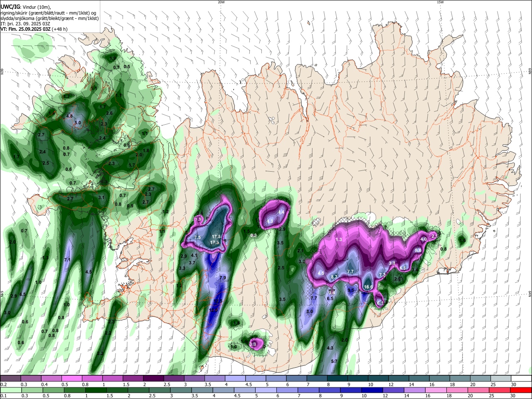Click the IT þri. 23. 09. 2025 03Z line
Image resolution: width=532 pixels, height=399 pixels.
(x=25, y=24)
